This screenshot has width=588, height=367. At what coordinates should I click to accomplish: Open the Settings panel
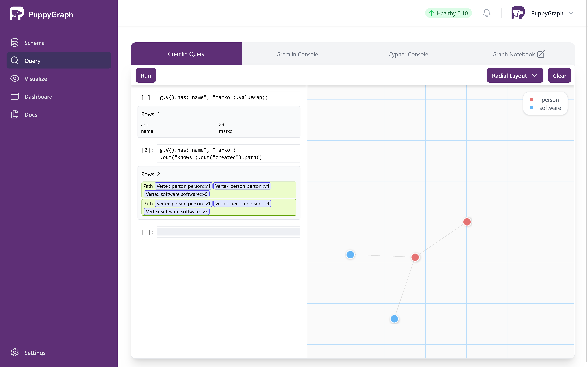[35, 352]
